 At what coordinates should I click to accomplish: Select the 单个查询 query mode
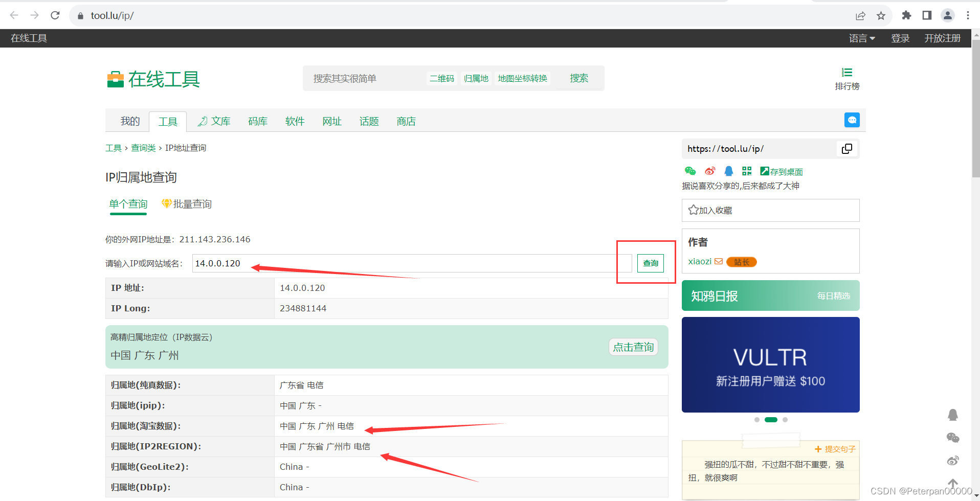(128, 204)
